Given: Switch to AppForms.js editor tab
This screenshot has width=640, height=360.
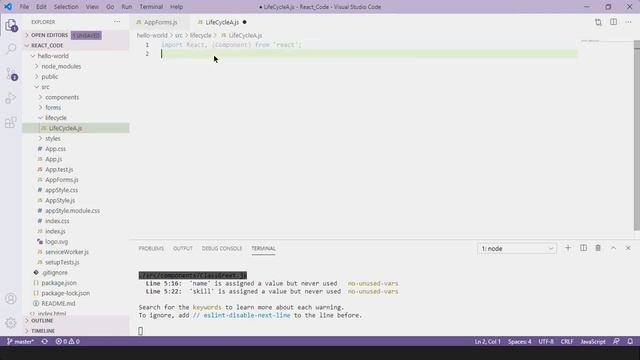Looking at the screenshot, I should (x=160, y=22).
